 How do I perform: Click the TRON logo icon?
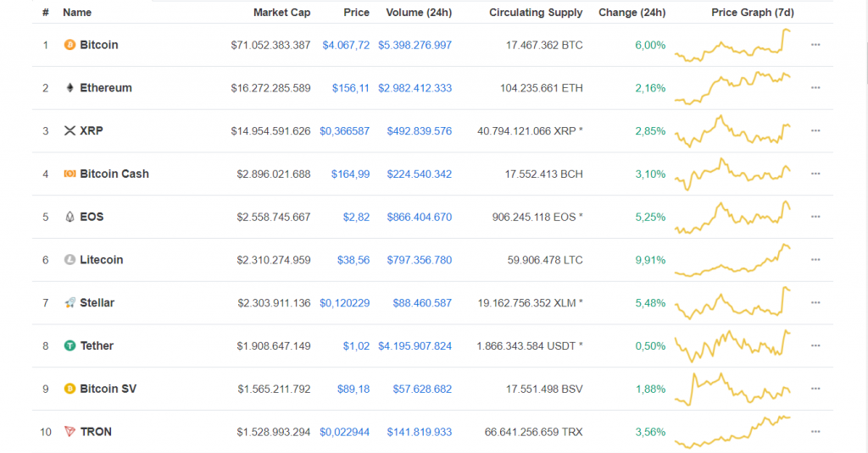[x=70, y=432]
